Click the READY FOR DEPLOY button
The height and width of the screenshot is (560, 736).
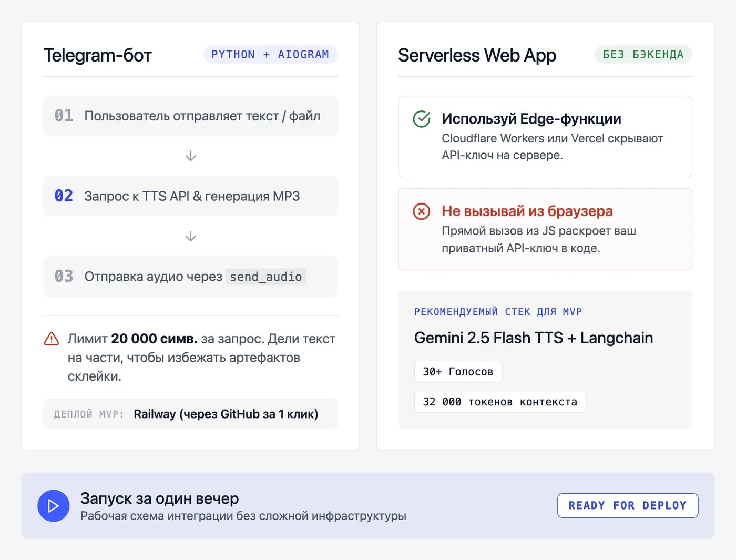click(628, 505)
